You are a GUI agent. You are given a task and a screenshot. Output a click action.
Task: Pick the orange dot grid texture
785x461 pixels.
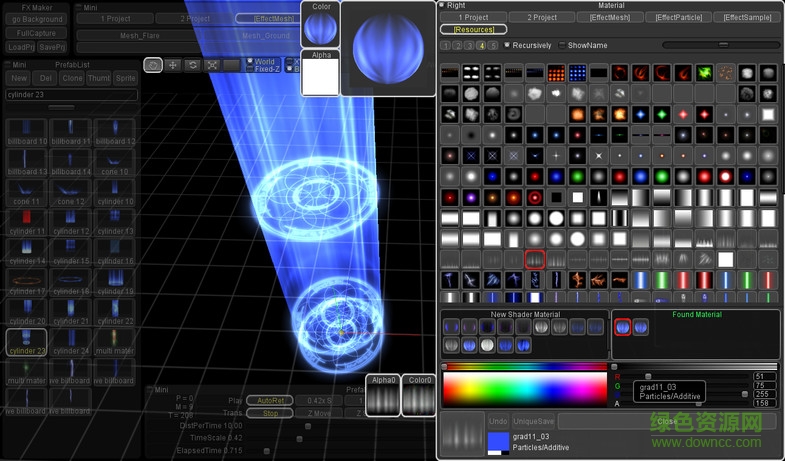point(556,73)
